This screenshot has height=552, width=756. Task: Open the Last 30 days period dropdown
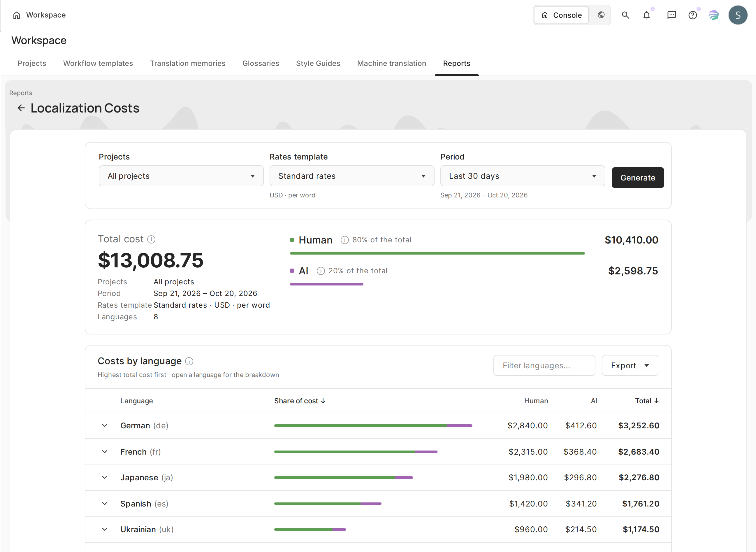(523, 176)
